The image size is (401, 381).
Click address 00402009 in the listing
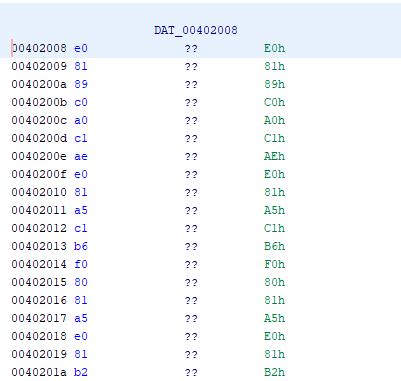(x=39, y=66)
